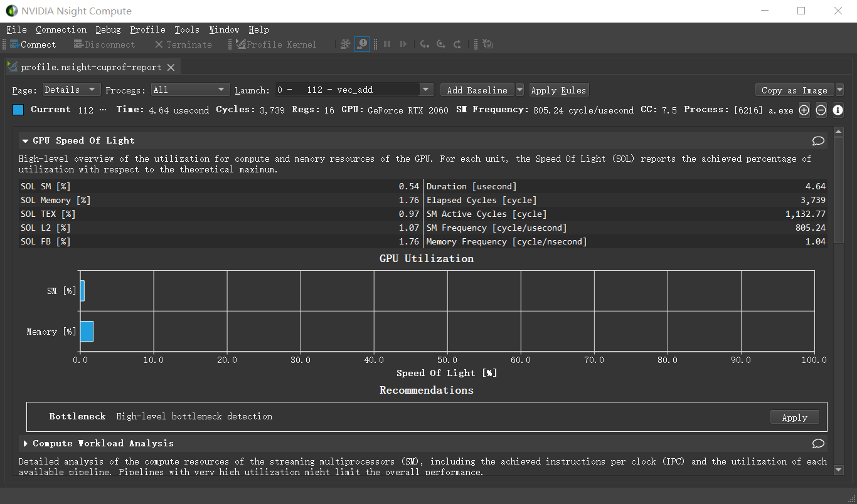Click the scrollbar up arrow
Image resolution: width=857 pixels, height=504 pixels.
click(x=839, y=132)
